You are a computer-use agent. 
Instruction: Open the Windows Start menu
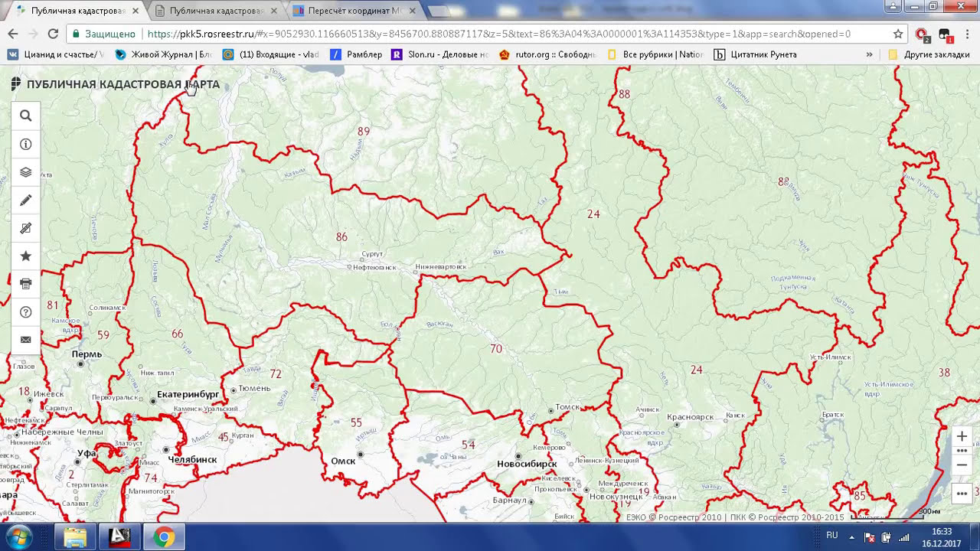pyautogui.click(x=17, y=536)
